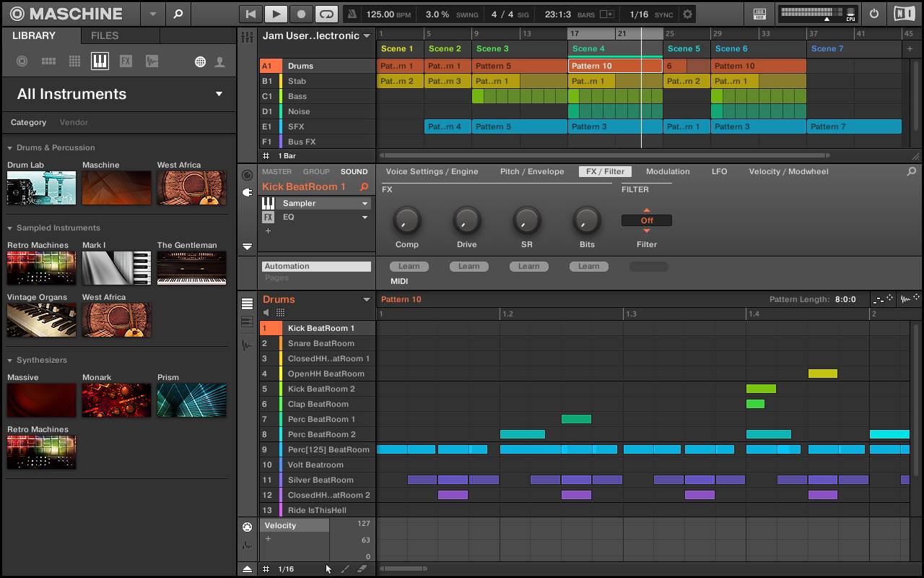Start playback with the Play button
Image resolution: width=924 pixels, height=578 pixels.
coord(276,14)
